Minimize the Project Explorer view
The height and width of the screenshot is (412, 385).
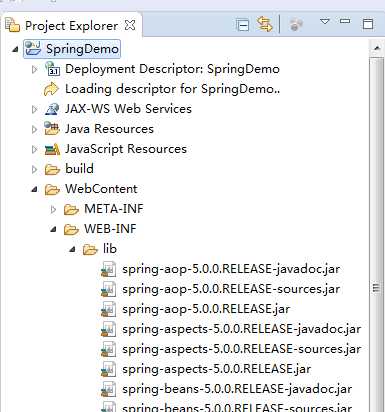click(x=345, y=21)
